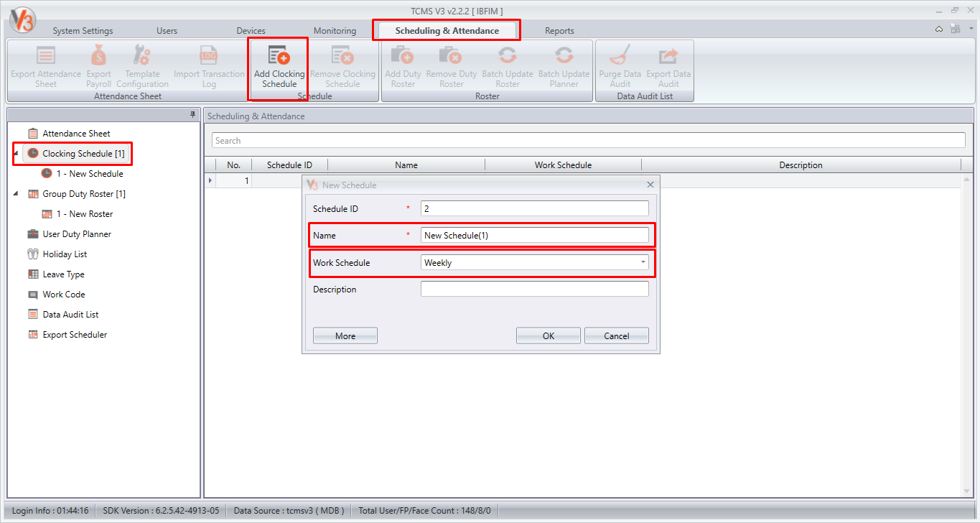
Task: Open Data Audit List in sidebar
Action: 63,315
